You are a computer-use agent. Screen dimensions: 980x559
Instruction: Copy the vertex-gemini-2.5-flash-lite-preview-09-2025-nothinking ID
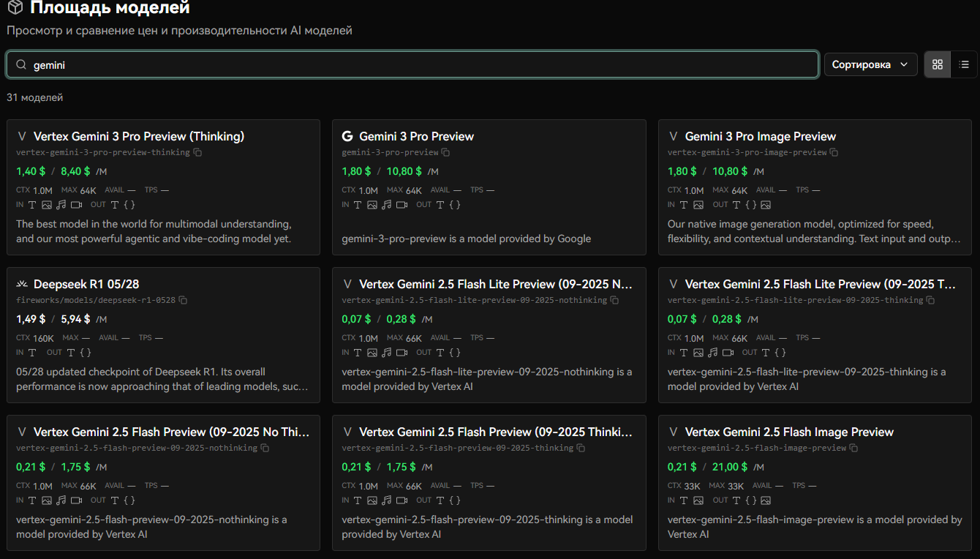614,300
